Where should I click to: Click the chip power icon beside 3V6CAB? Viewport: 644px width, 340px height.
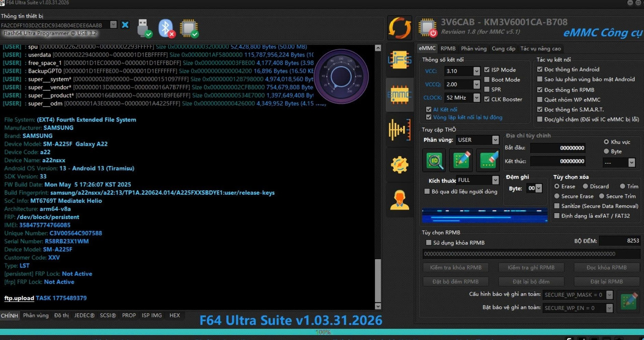coord(428,28)
